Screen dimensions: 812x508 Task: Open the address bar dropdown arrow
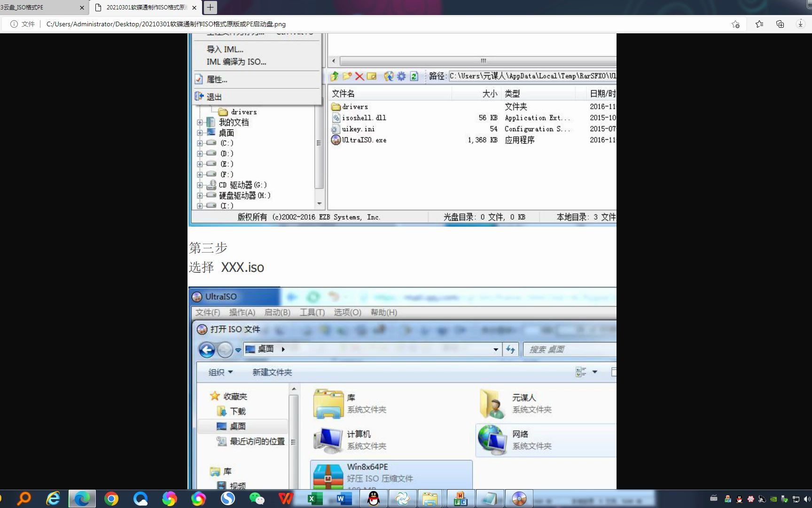(496, 349)
